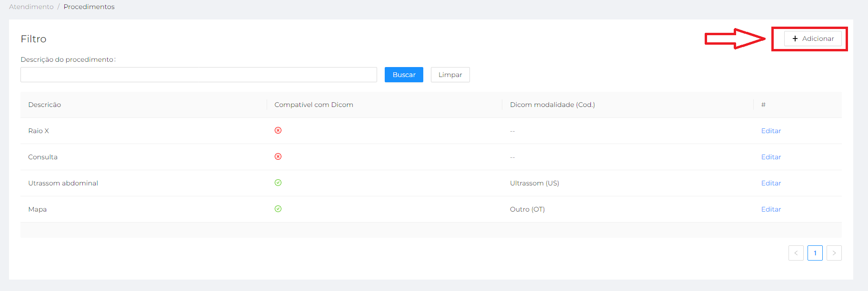This screenshot has height=291, width=868.
Task: Go to the previous page using left chevron
Action: pos(796,253)
